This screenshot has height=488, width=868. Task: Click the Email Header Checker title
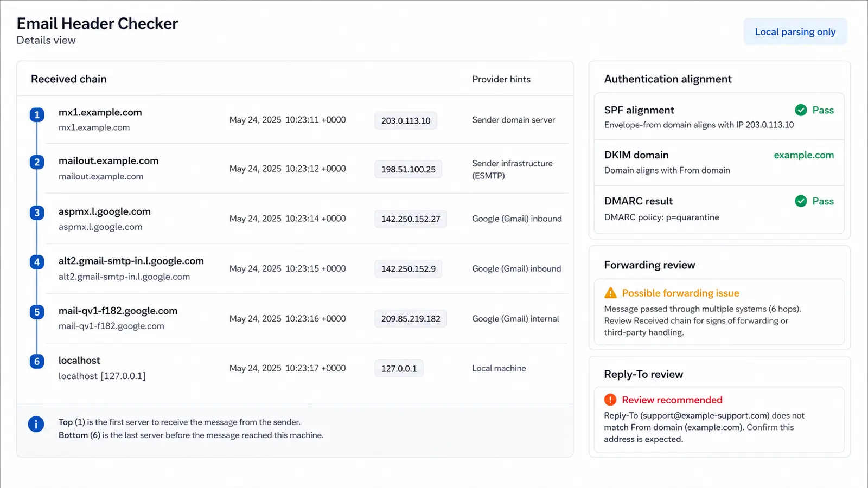(97, 23)
